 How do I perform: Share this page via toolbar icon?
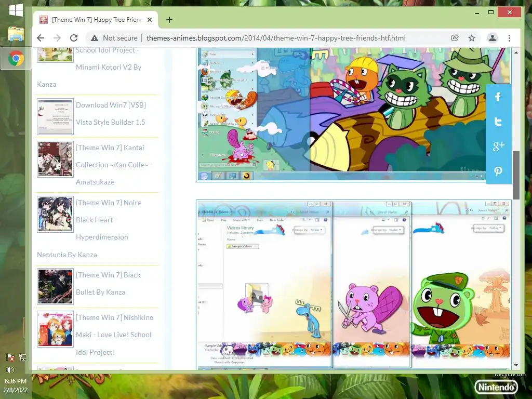(455, 38)
